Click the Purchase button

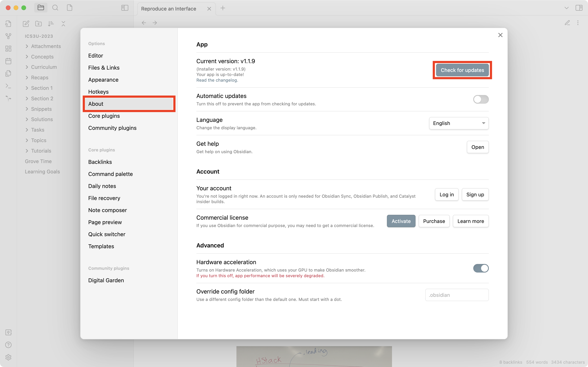pos(434,221)
